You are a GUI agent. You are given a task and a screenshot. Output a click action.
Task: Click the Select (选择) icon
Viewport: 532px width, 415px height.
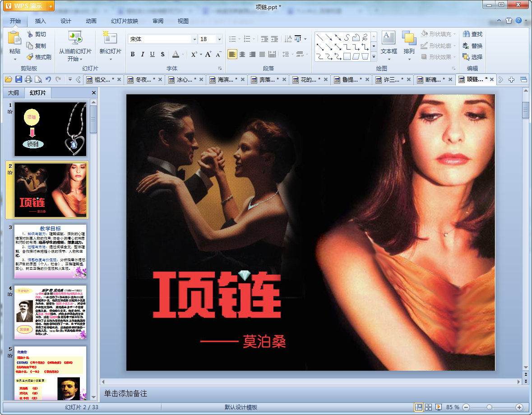click(x=466, y=57)
